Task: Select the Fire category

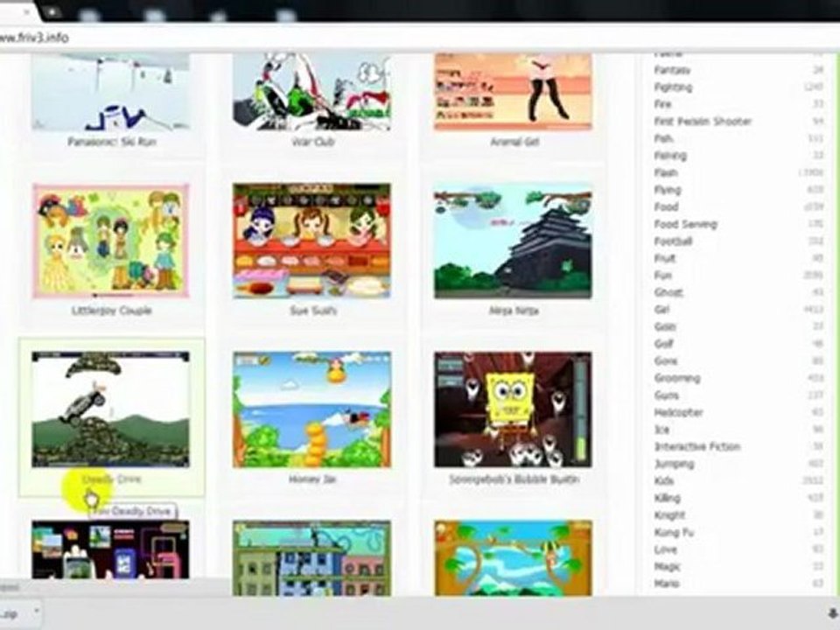Action: (662, 104)
